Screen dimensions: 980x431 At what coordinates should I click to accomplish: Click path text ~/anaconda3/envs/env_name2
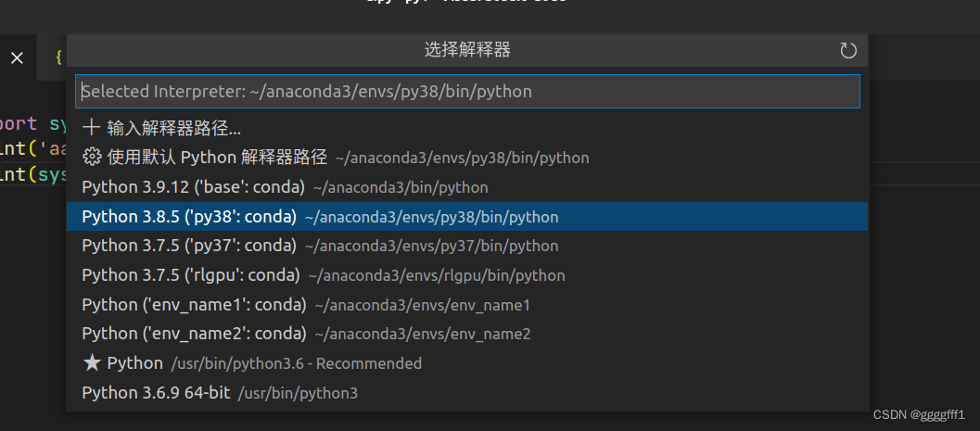(423, 335)
